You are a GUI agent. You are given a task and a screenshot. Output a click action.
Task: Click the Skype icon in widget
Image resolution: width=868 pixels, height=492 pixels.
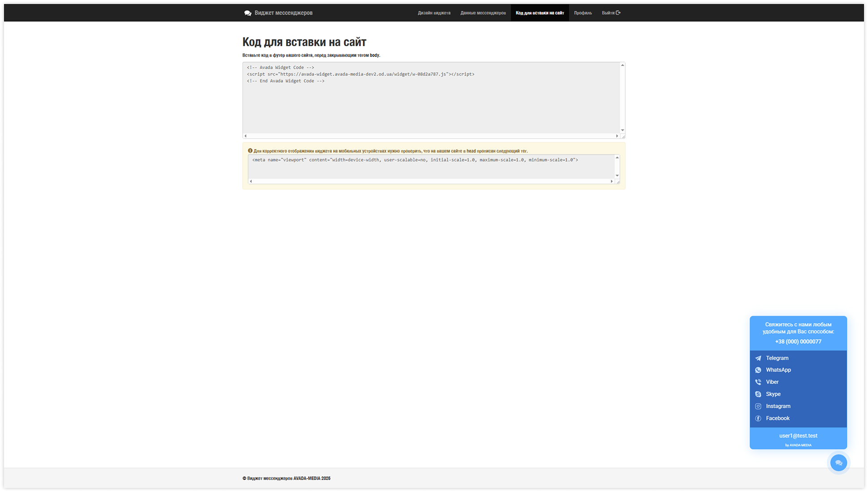(x=758, y=394)
